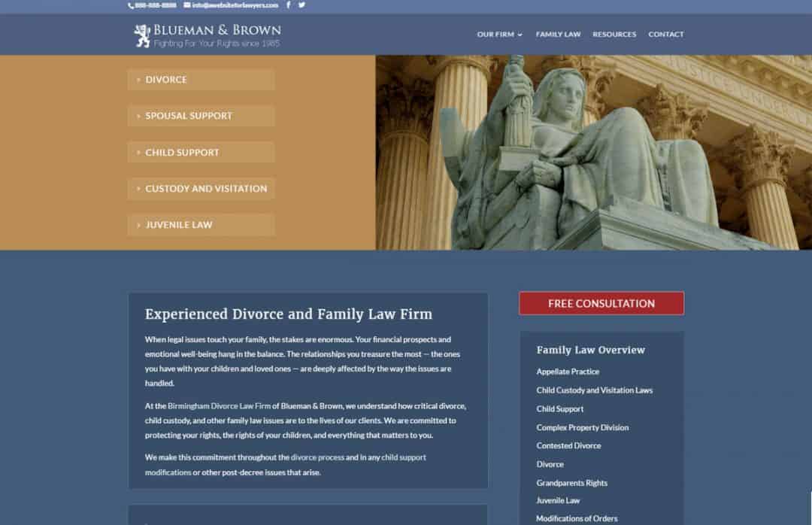Screen dimensions: 812x525
Task: Open the Twitter bird icon link
Action: (x=301, y=5)
